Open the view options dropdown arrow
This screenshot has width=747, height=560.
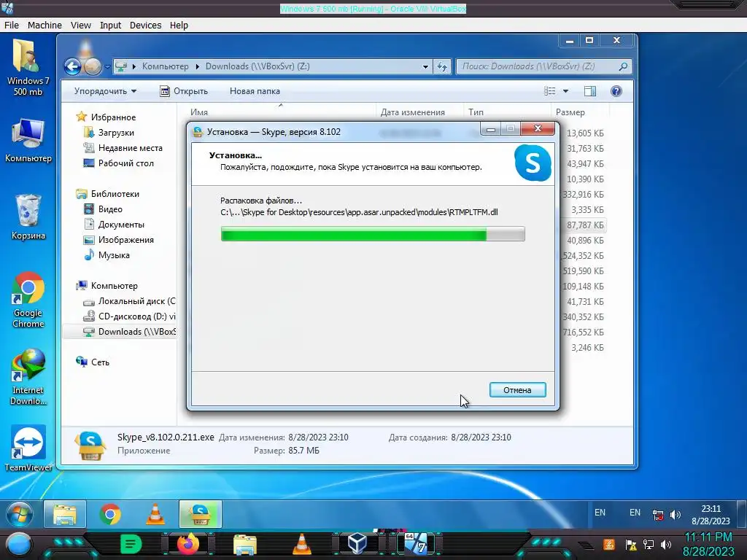565,91
